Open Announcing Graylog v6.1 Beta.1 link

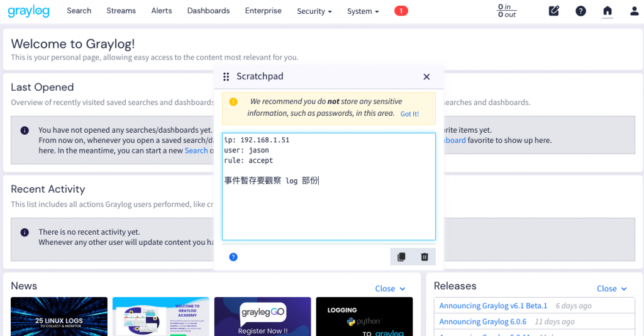pyautogui.click(x=493, y=306)
